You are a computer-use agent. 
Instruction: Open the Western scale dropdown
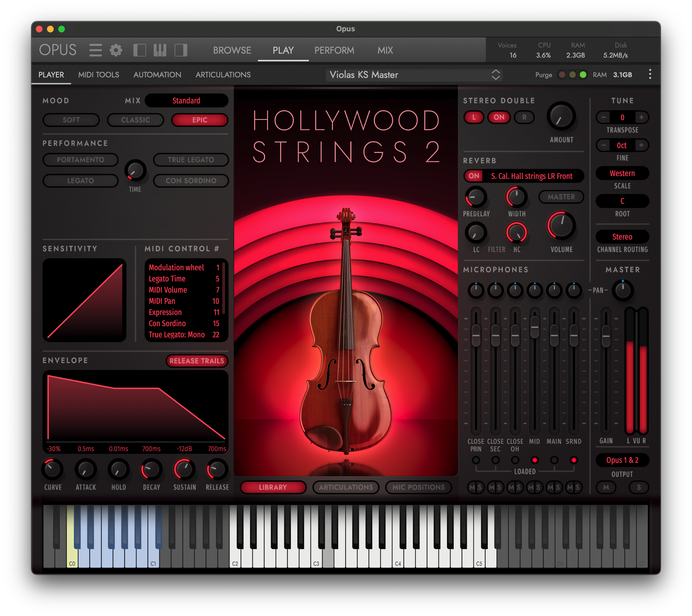(622, 173)
